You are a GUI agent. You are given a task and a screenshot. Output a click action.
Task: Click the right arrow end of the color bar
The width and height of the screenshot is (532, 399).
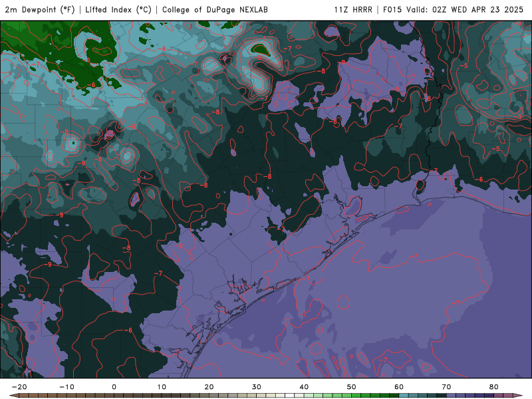(517, 396)
